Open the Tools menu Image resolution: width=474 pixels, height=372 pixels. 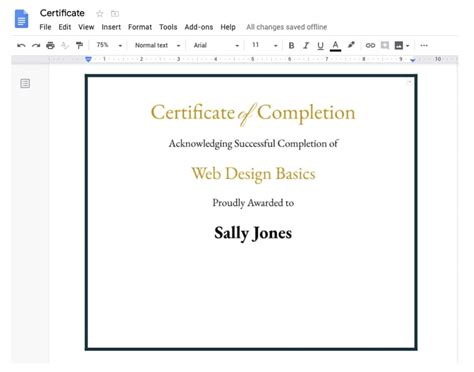coord(168,27)
